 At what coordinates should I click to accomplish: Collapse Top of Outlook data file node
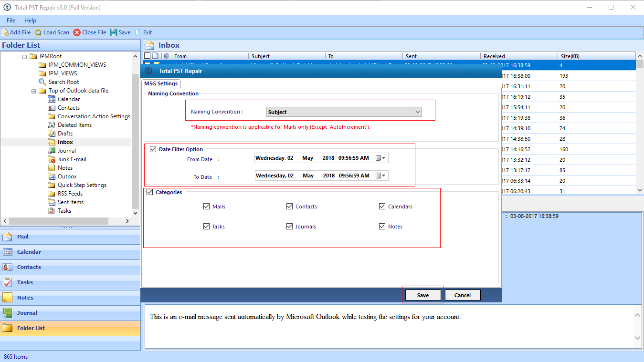tap(34, 91)
